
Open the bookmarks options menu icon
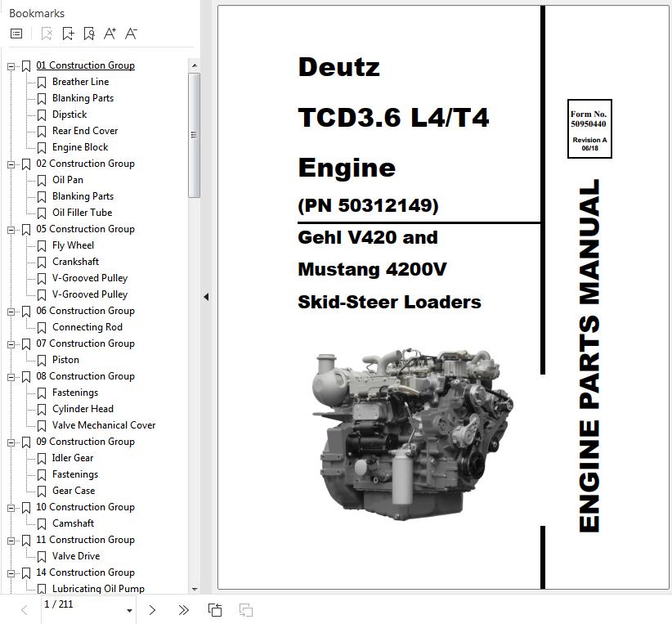16,34
